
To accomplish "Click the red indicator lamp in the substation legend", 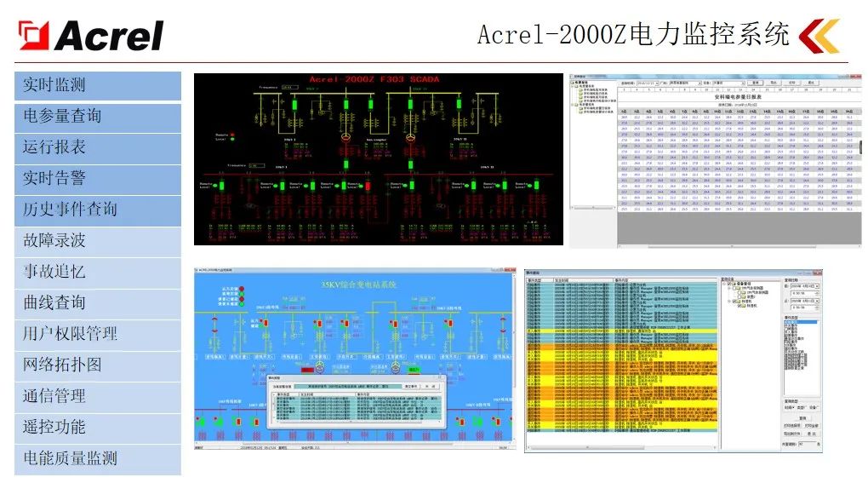I will tap(240, 290).
